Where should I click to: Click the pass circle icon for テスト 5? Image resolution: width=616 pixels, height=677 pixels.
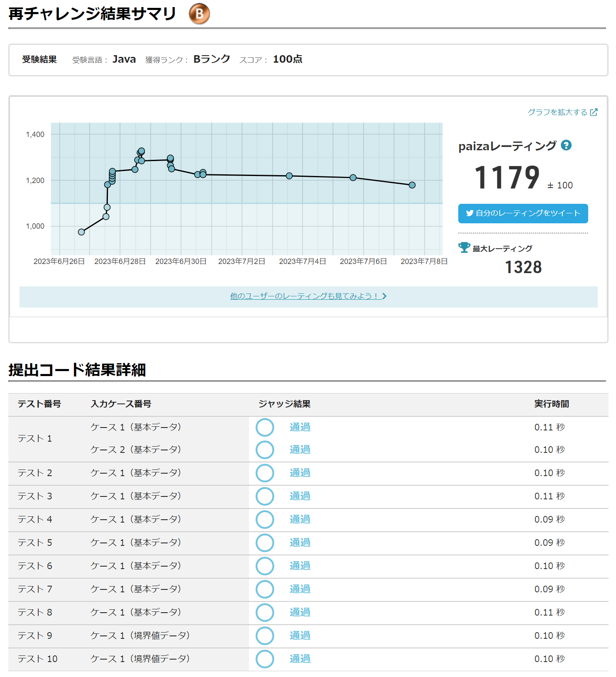click(x=265, y=543)
